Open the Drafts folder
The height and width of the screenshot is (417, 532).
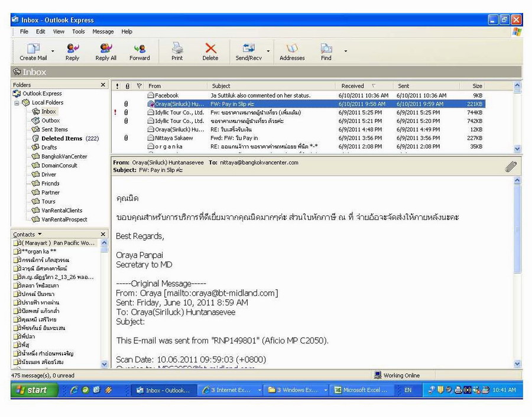pos(45,147)
